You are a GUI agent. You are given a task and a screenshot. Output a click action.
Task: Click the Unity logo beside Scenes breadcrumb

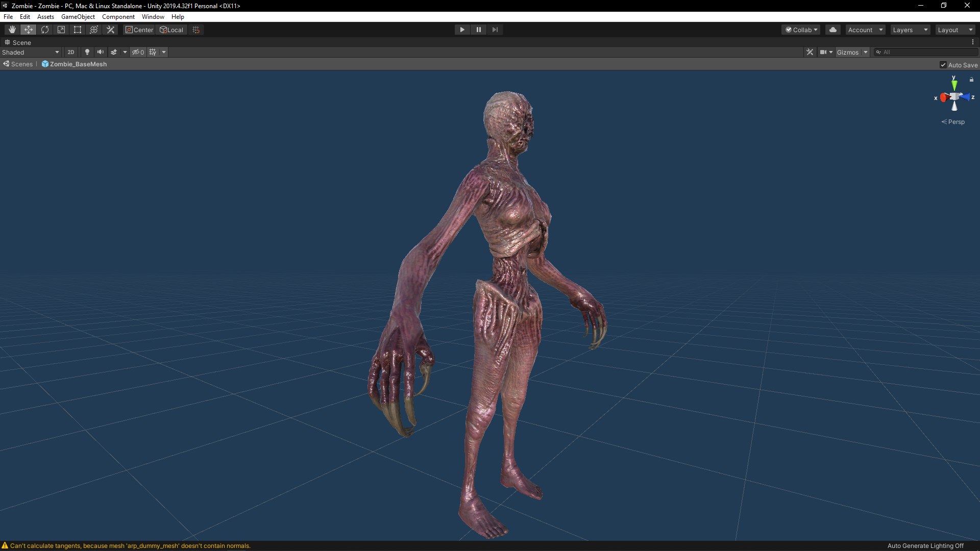coord(6,64)
